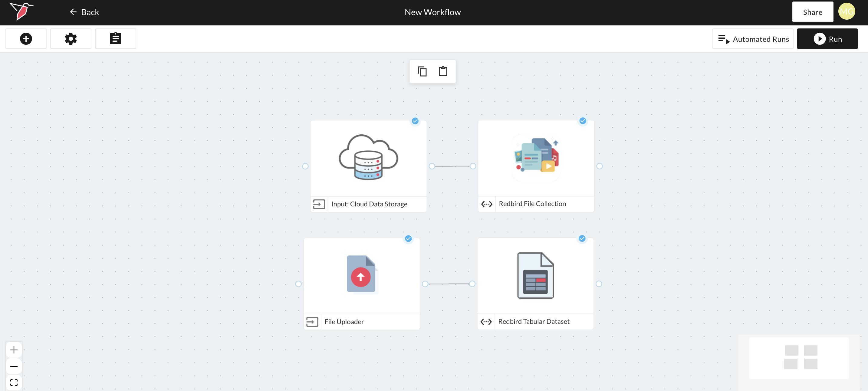The width and height of the screenshot is (868, 391).
Task: Toggle checkmark on Redbird File Collection node
Action: point(583,121)
